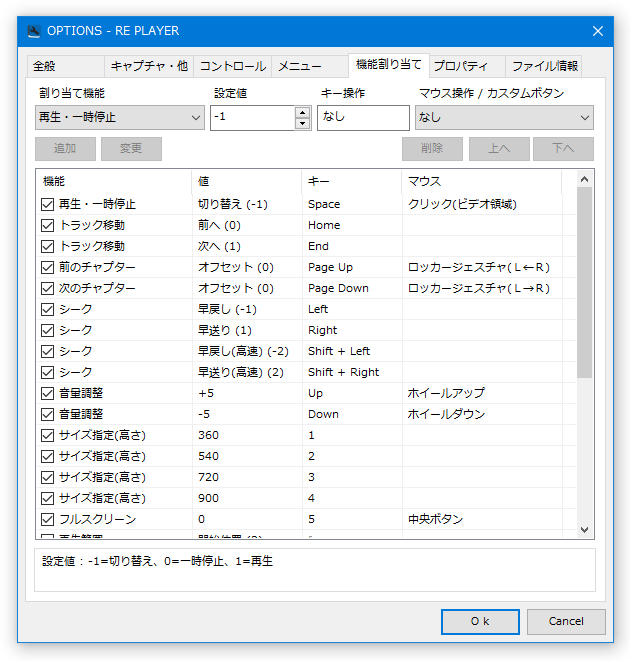The height and width of the screenshot is (661, 630).
Task: Click the RE PLAYER app icon in title bar
Action: [x=34, y=31]
